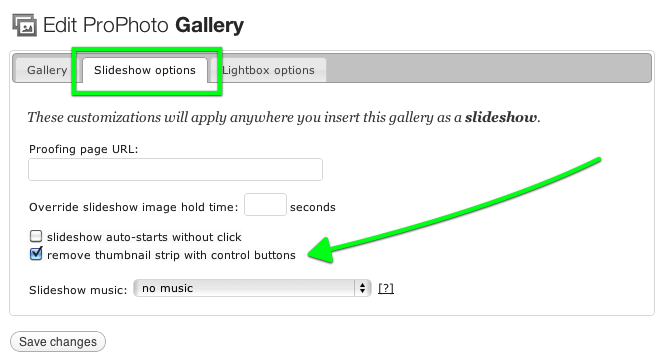
Task: Click the 'Slideshow music:' label
Action: pyautogui.click(x=78, y=290)
